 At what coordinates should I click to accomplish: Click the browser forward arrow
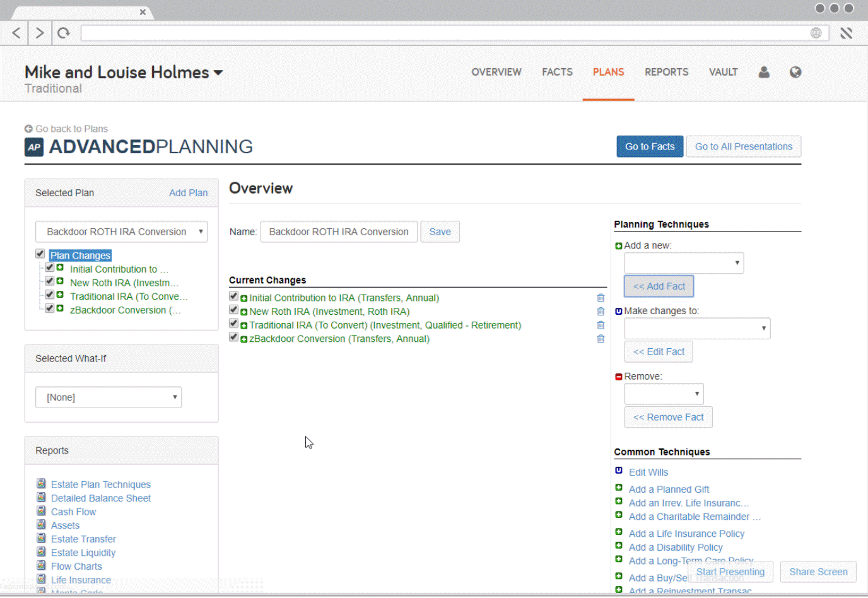[x=40, y=33]
